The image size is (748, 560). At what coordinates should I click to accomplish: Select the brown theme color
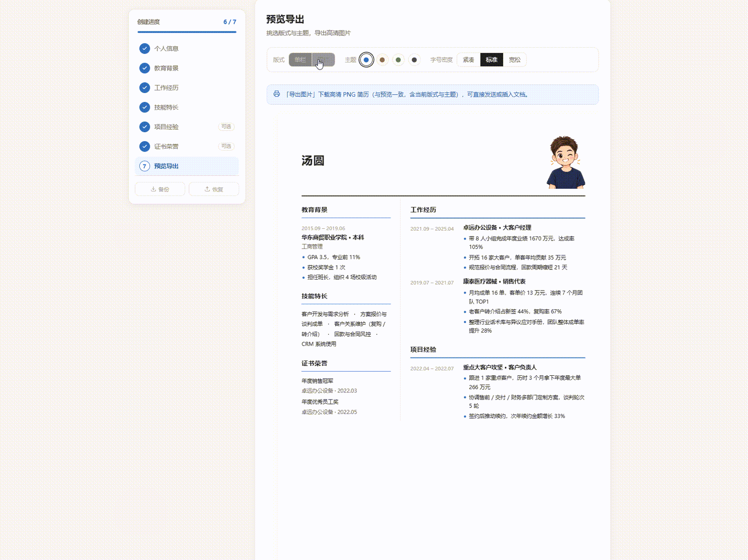(382, 60)
